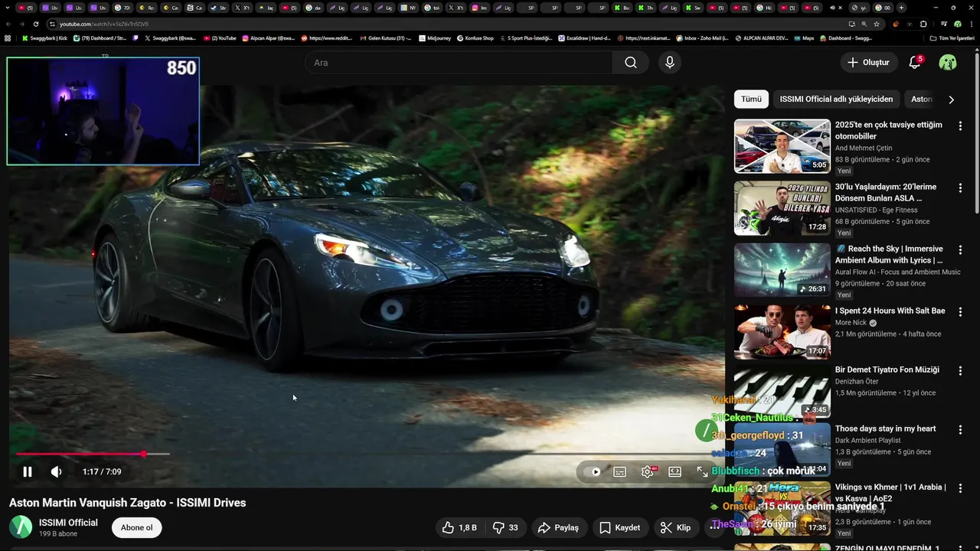The height and width of the screenshot is (551, 980).
Task: Open the ISSIMI Official channel name link
Action: point(68,523)
